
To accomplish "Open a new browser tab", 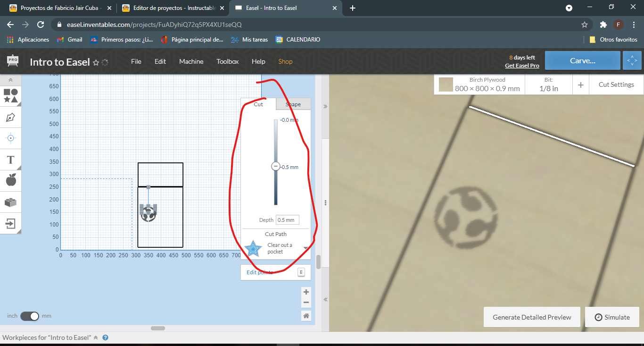I will (353, 8).
